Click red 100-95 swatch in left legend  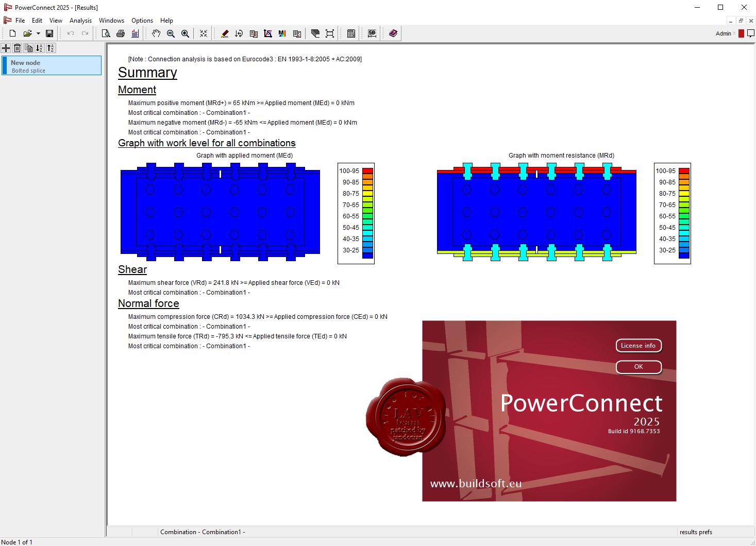[367, 171]
